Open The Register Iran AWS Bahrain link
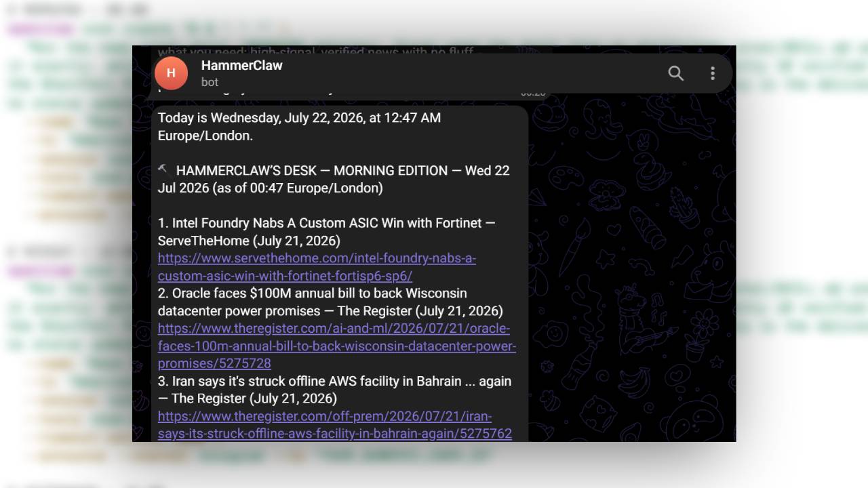This screenshot has width=868, height=488. pyautogui.click(x=334, y=424)
